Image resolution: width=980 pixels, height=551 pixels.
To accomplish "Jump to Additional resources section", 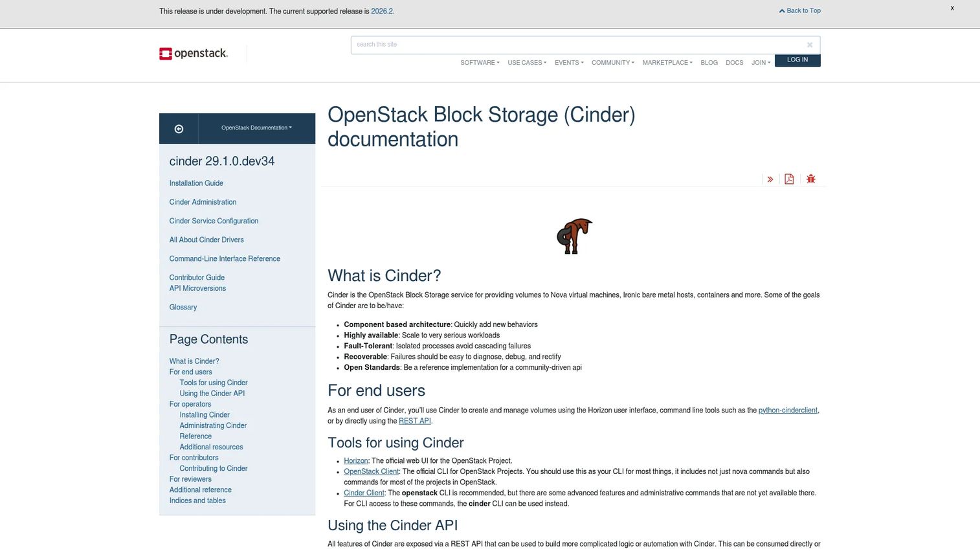I will pos(211,447).
